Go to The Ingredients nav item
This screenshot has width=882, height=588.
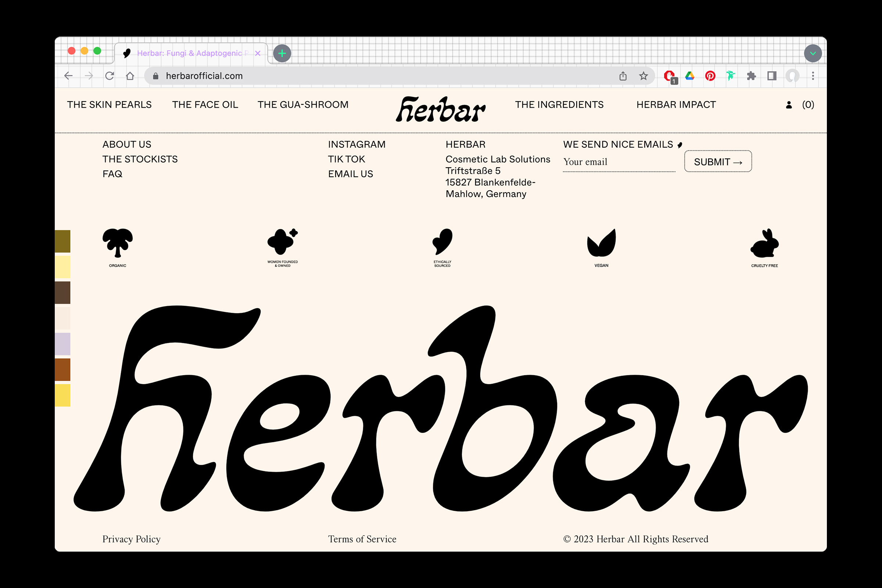(559, 105)
